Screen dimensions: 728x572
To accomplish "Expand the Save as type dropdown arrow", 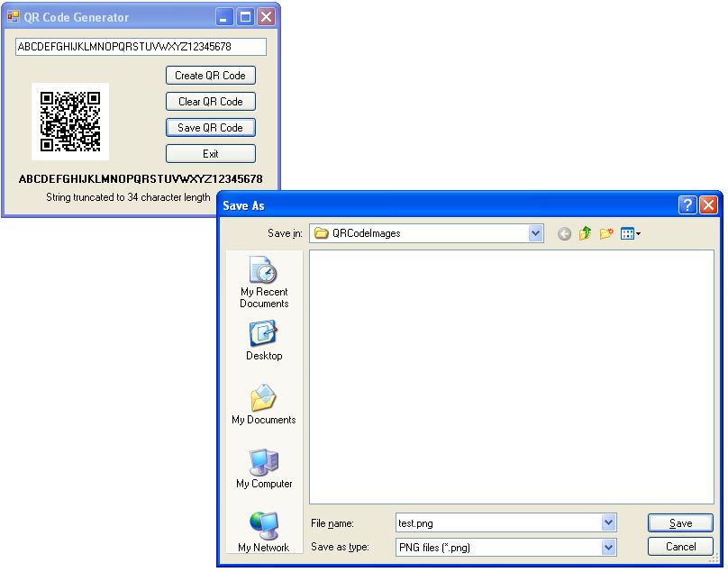I will pyautogui.click(x=608, y=547).
